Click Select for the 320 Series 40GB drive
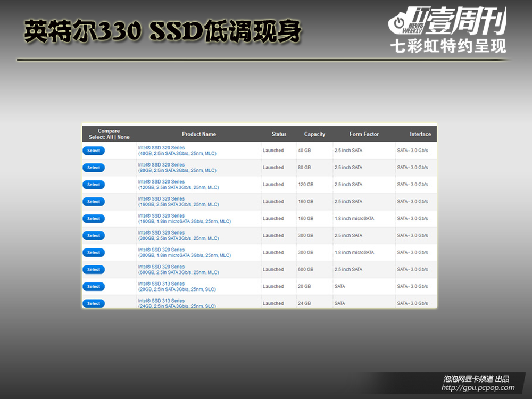The image size is (532, 399). (94, 151)
